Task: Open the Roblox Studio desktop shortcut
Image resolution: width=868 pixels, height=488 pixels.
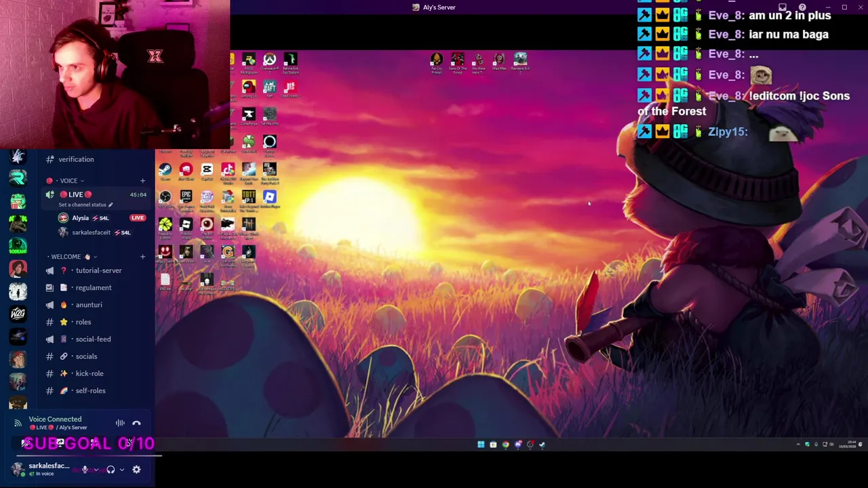Action: [x=186, y=224]
